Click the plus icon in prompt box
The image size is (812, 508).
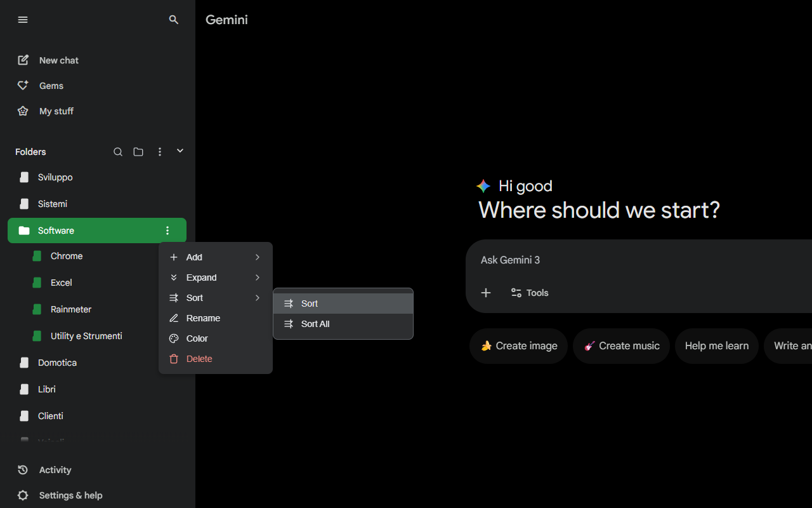click(486, 293)
